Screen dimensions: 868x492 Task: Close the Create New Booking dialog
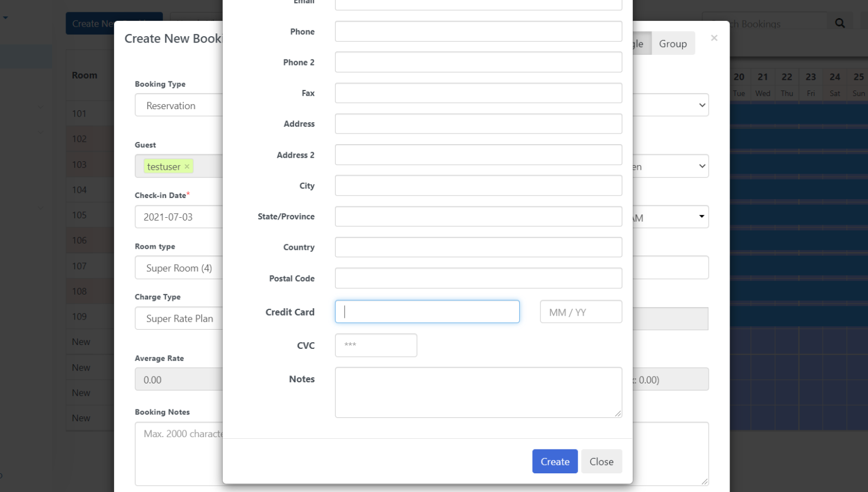pyautogui.click(x=714, y=38)
